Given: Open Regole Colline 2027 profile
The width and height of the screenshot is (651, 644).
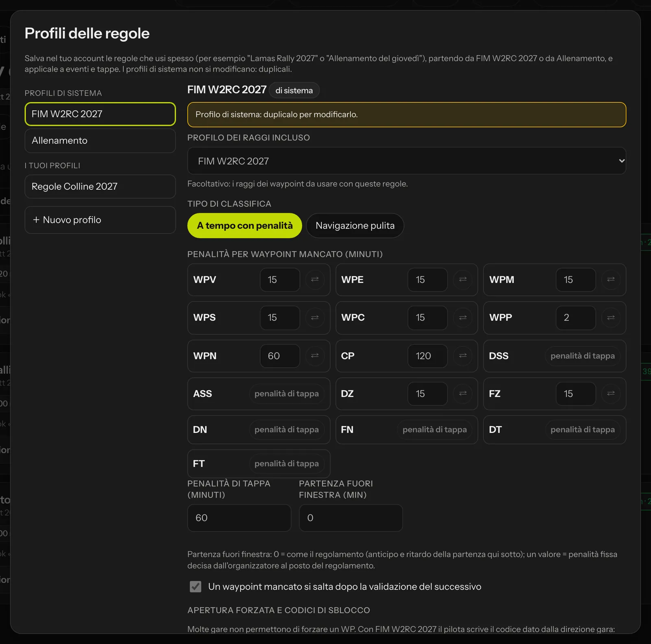Looking at the screenshot, I should coord(100,187).
